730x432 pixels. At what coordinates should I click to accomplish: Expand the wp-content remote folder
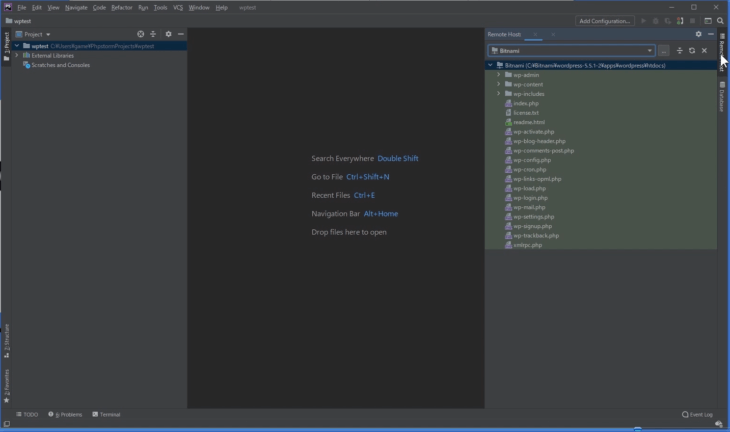pos(499,84)
